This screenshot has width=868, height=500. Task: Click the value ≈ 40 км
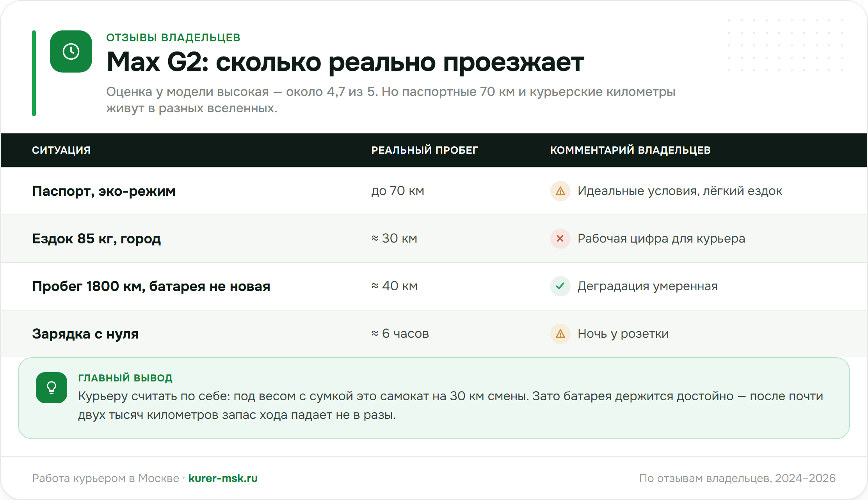[x=395, y=286]
